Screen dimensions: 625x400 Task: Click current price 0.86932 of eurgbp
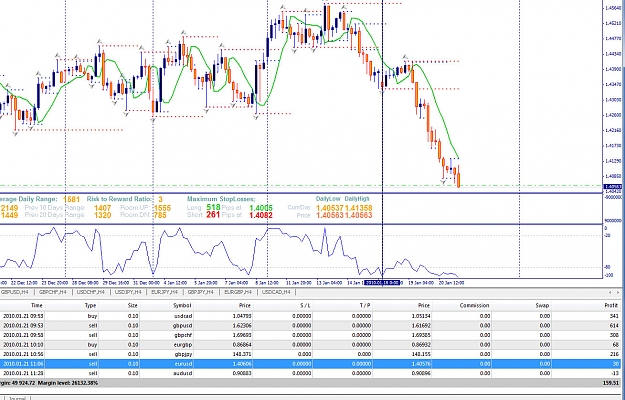[421, 345]
